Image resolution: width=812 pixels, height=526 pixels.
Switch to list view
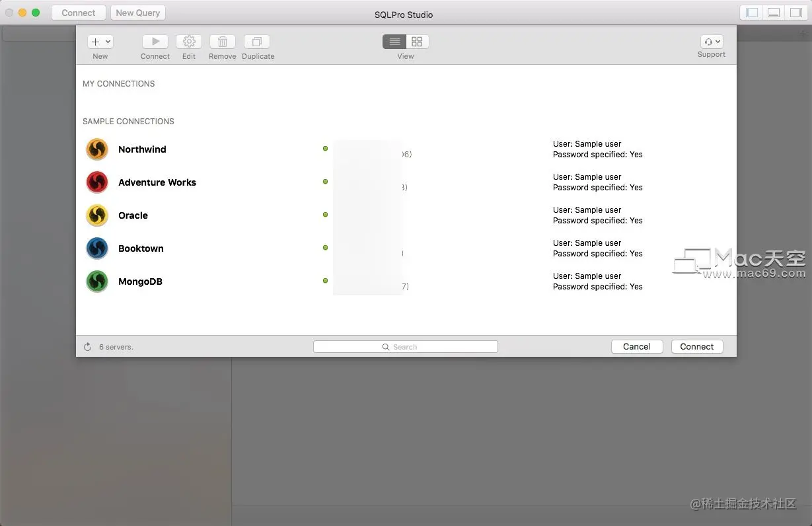point(394,42)
